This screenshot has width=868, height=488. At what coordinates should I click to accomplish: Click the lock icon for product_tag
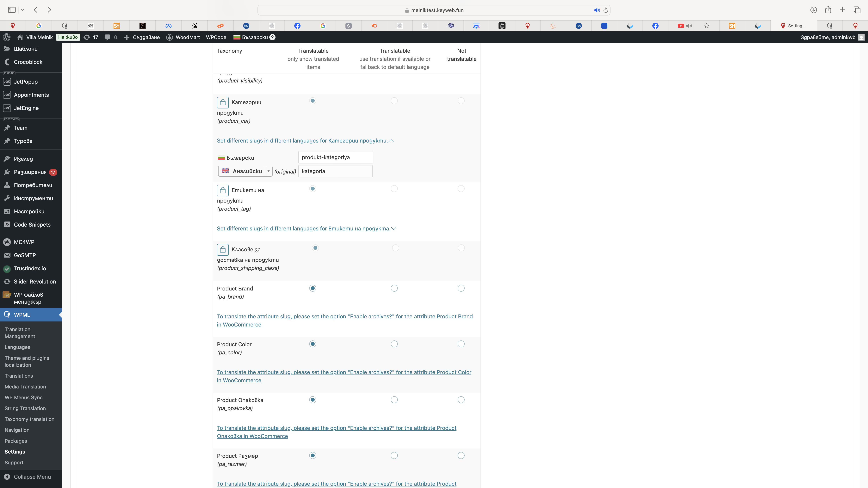click(223, 190)
